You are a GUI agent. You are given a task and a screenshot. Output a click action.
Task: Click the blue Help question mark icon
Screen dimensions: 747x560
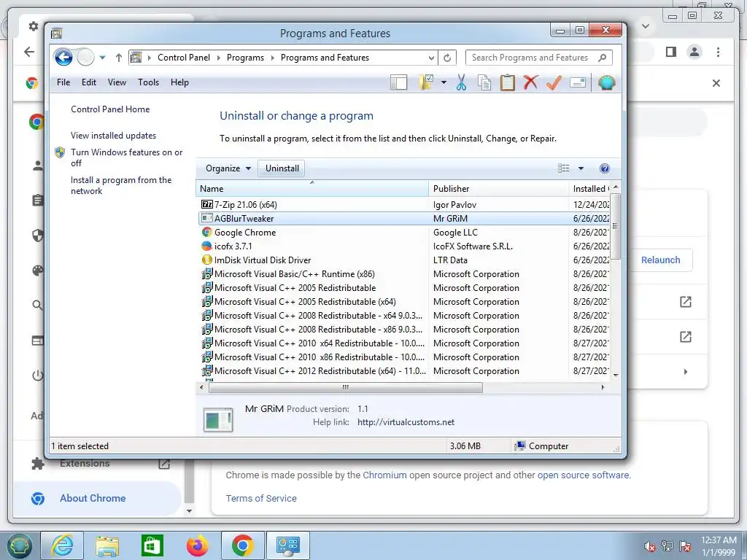605,168
